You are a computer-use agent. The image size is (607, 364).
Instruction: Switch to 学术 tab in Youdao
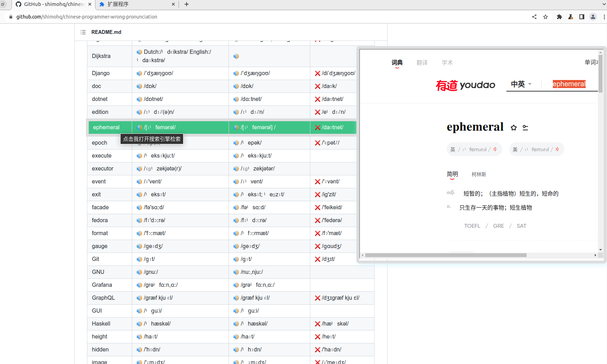click(x=447, y=63)
